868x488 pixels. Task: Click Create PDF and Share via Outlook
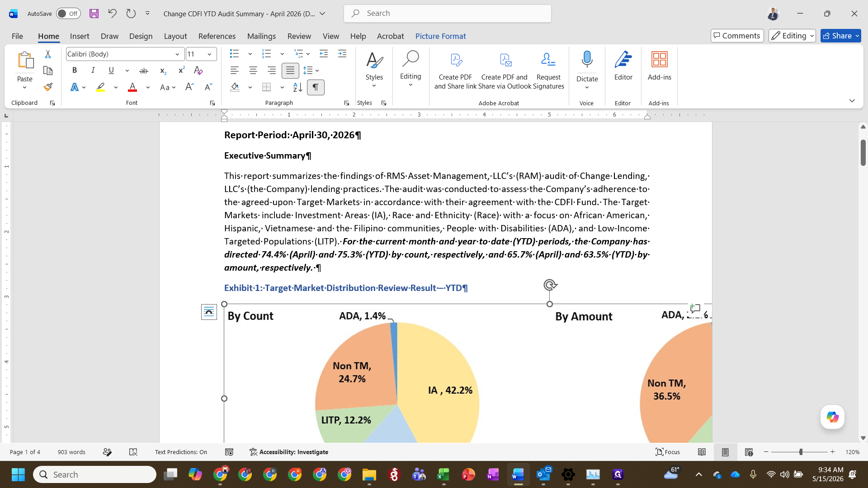pos(505,70)
